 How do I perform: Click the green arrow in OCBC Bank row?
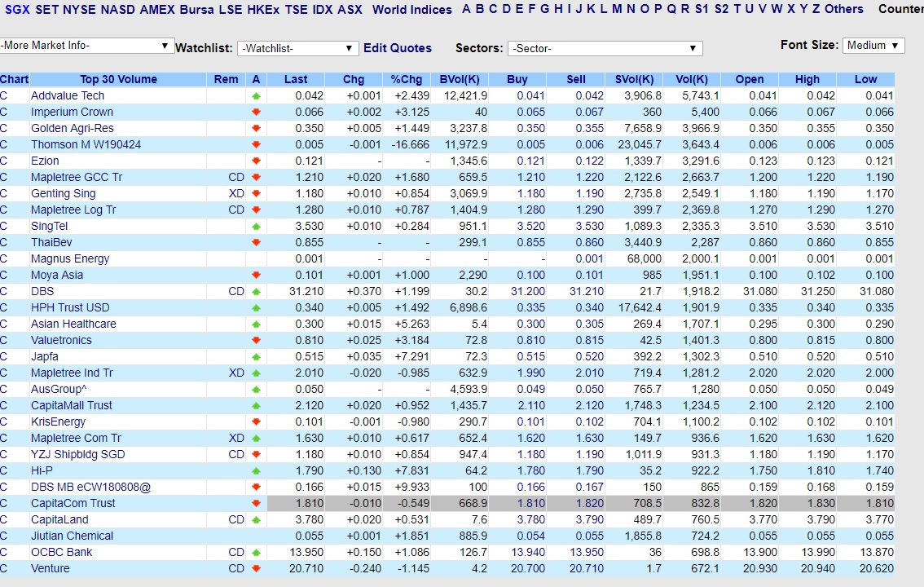(x=256, y=552)
